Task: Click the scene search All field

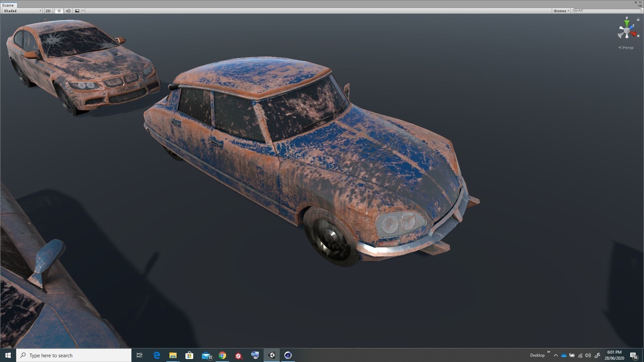Action: [607, 11]
